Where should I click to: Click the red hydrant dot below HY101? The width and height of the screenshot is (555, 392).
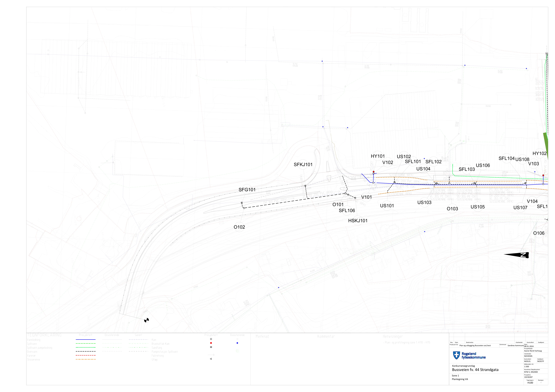pyautogui.click(x=373, y=172)
